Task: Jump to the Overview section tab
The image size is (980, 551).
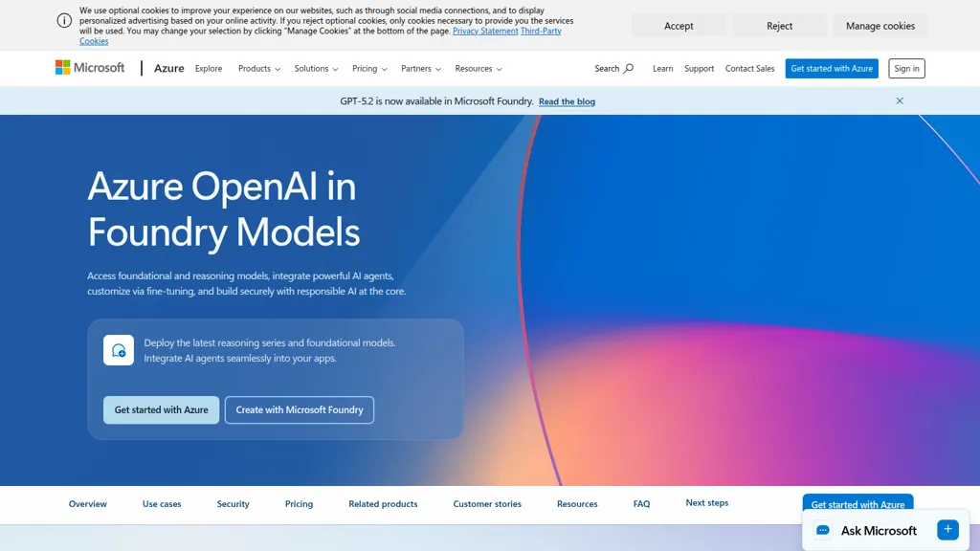Action: (87, 503)
